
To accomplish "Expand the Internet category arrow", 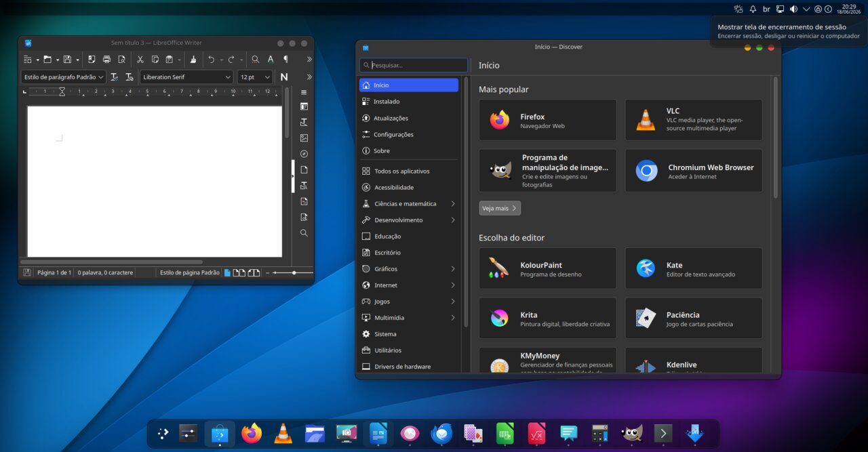I will pyautogui.click(x=453, y=285).
